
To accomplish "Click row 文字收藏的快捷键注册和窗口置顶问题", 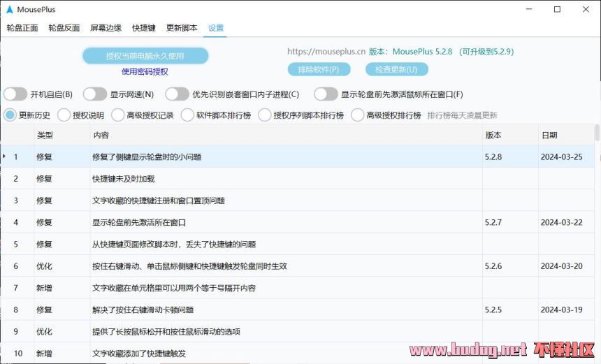I will 297,201.
